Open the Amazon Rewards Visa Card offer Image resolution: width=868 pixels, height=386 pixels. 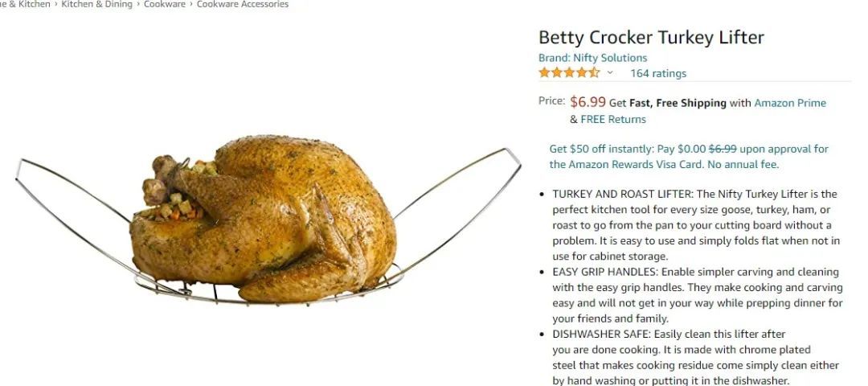[689, 157]
